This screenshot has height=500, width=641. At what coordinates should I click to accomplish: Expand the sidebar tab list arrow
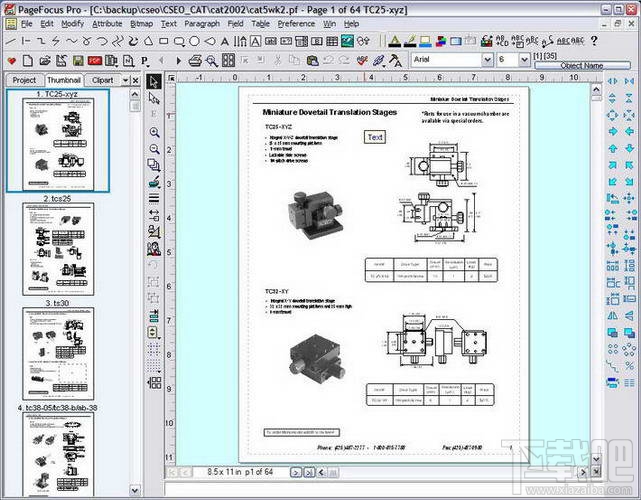pos(126,81)
